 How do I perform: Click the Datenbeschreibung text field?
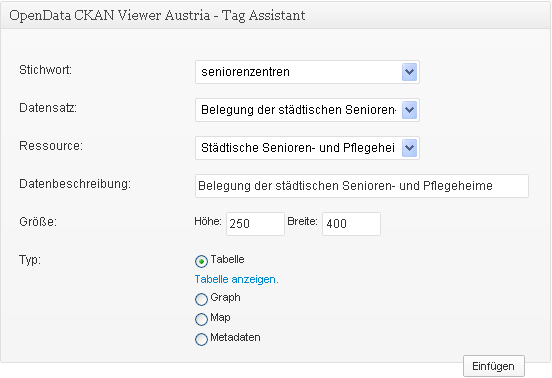click(x=362, y=186)
